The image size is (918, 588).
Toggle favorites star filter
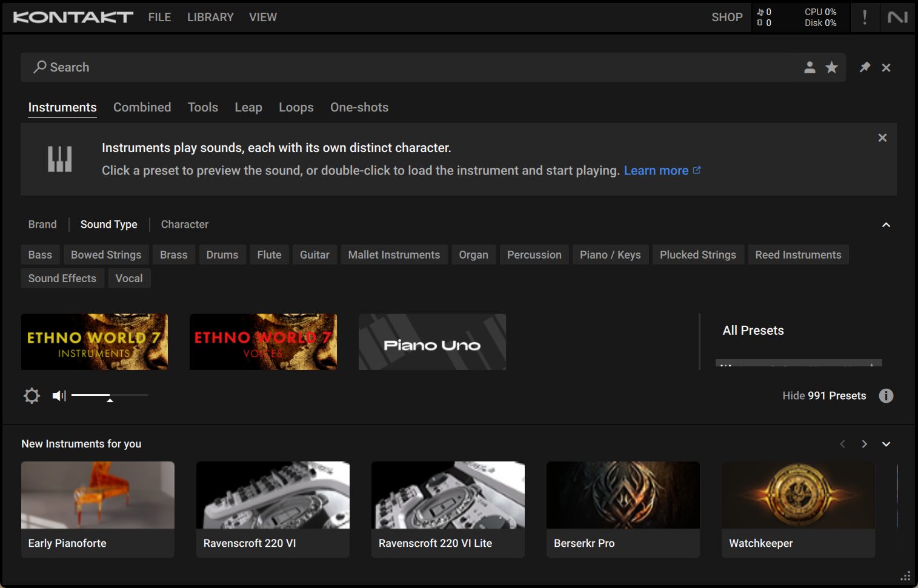(x=831, y=67)
